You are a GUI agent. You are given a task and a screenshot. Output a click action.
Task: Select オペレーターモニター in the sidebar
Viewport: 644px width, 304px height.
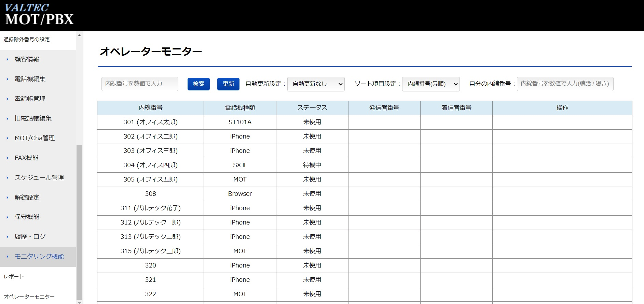tap(29, 297)
